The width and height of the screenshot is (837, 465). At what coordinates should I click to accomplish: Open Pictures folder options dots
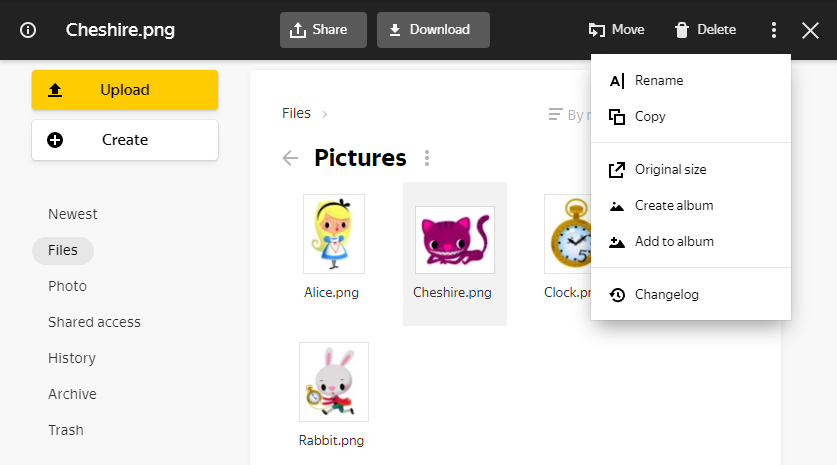click(427, 158)
